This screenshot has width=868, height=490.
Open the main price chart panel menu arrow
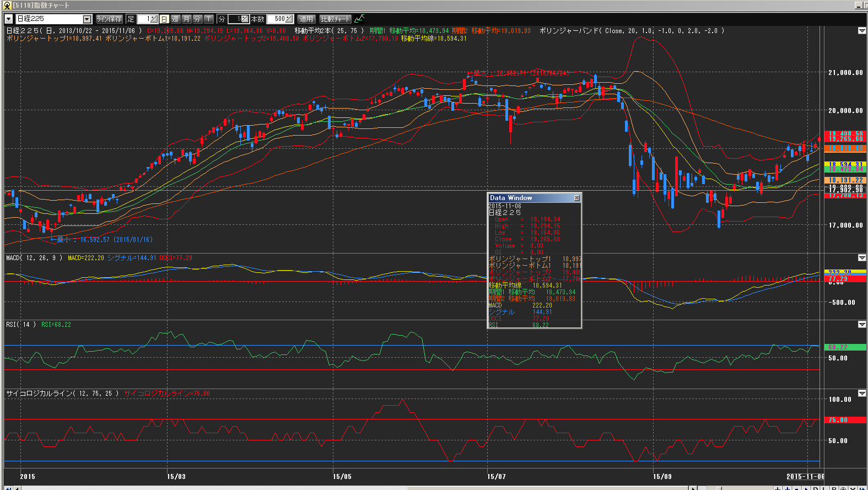click(x=862, y=31)
